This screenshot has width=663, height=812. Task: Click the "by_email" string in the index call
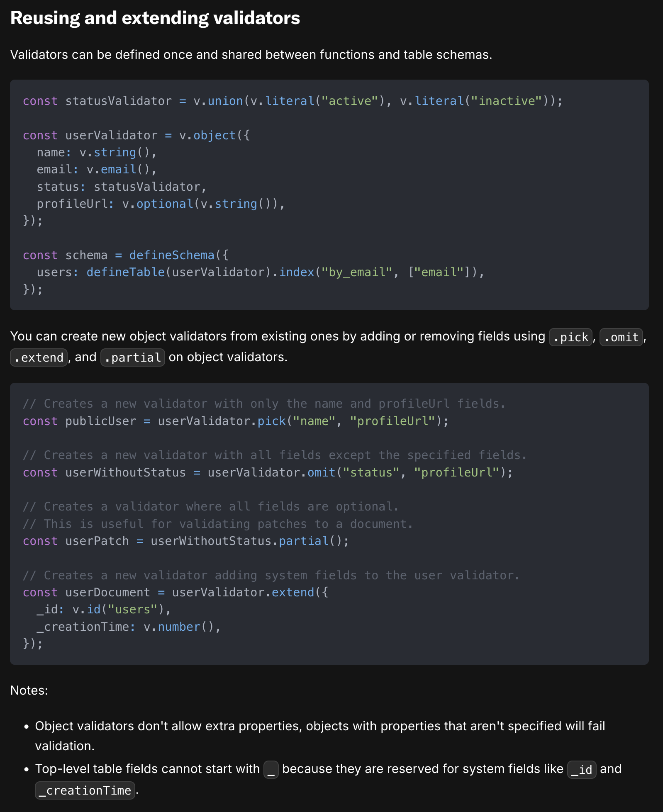360,272
